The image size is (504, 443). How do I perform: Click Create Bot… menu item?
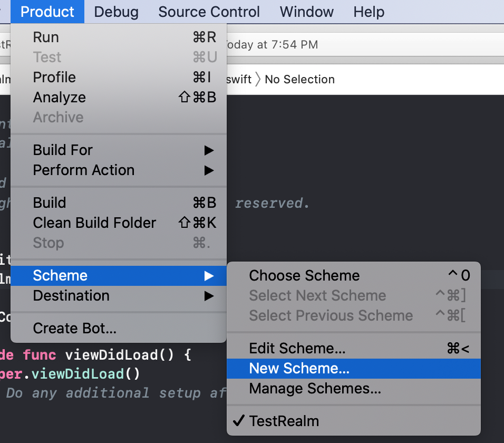[x=74, y=329]
